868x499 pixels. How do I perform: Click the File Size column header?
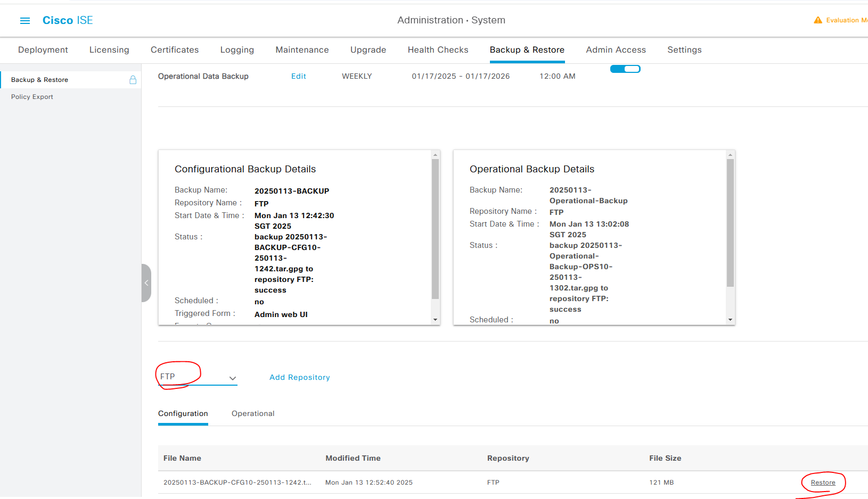tap(665, 458)
